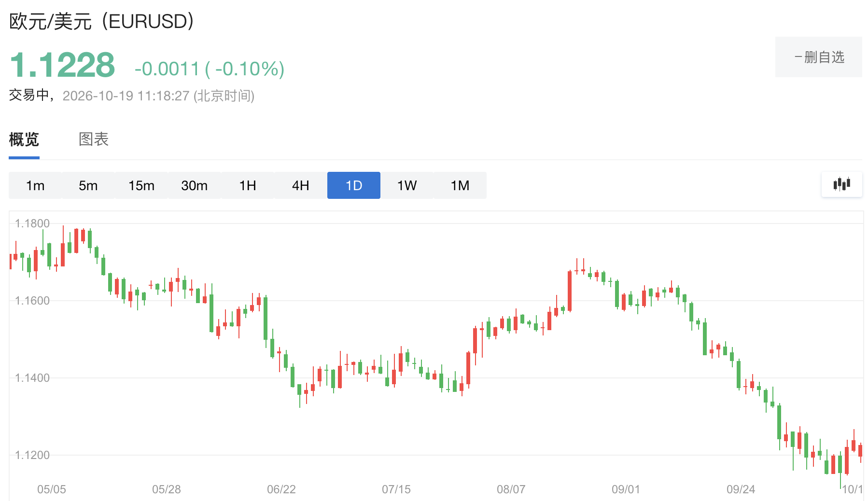868x501 pixels.
Task: Click the 07/15 date axis label
Action: click(x=396, y=489)
